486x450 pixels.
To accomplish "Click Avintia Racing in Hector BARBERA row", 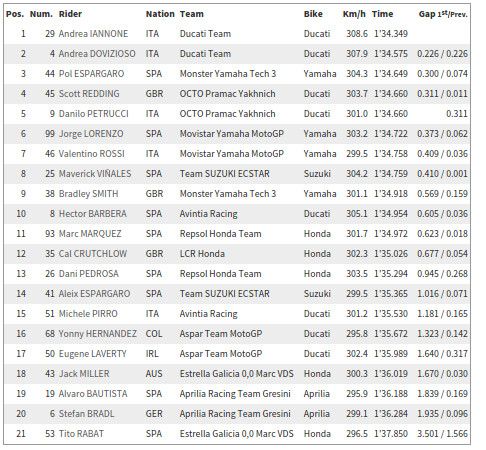I will [x=209, y=214].
